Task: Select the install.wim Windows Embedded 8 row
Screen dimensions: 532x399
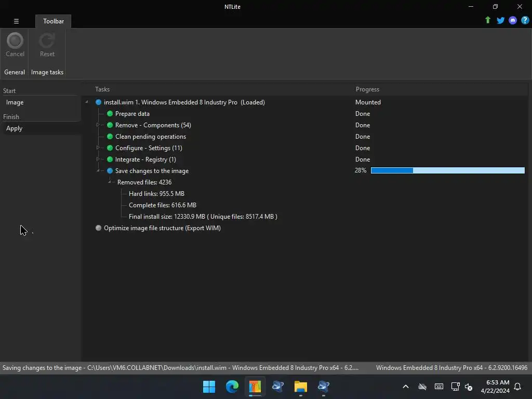Action: coord(184,102)
